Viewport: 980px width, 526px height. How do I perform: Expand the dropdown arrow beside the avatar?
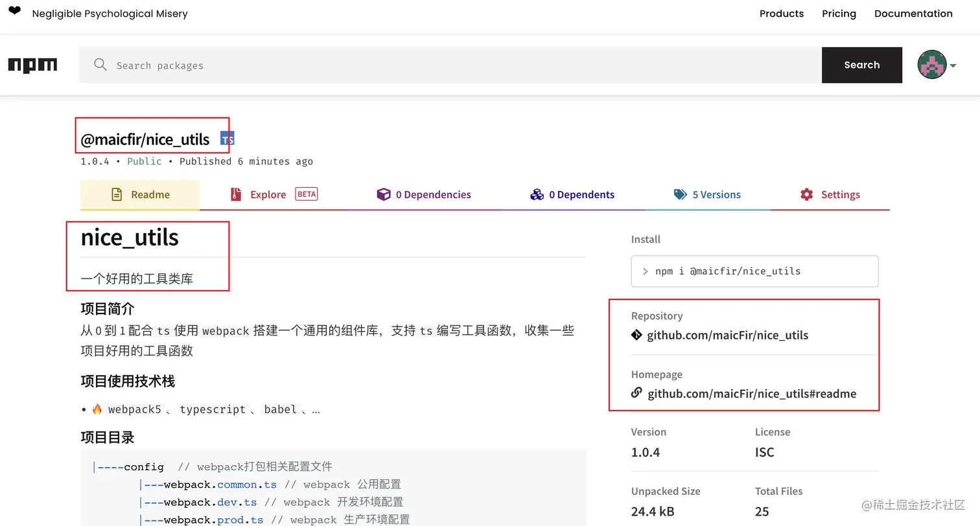pyautogui.click(x=953, y=65)
